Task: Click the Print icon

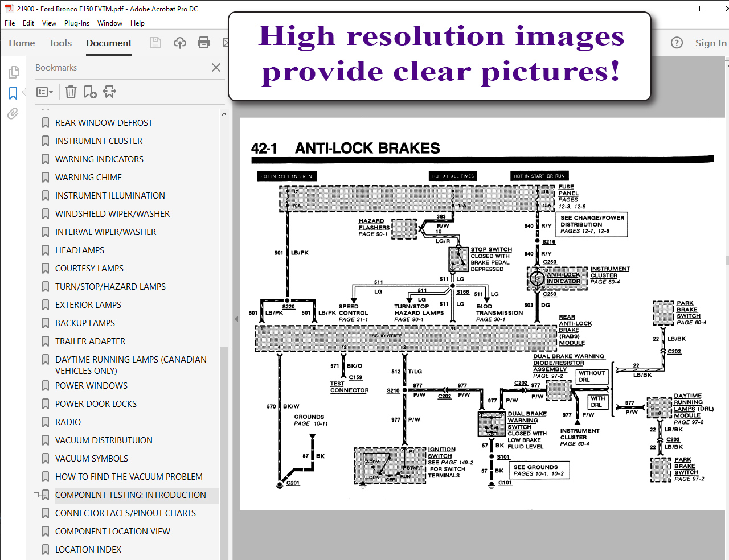Action: pos(204,43)
